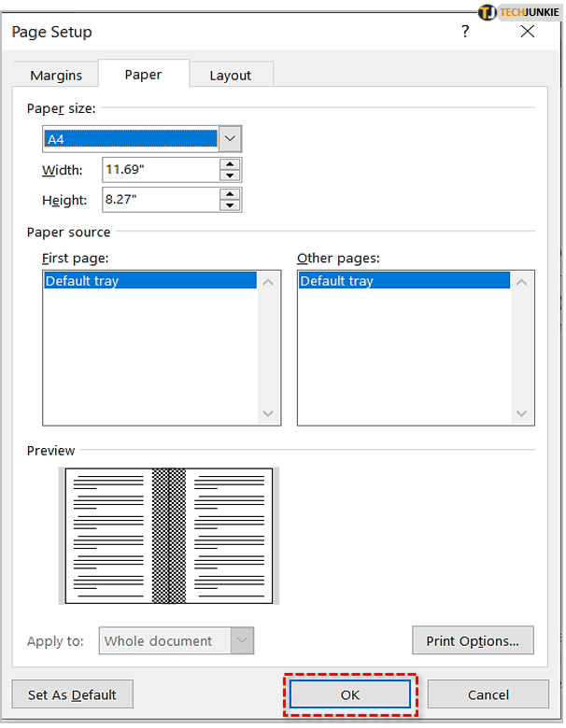Decrease Width using down spinner arrow

230,175
